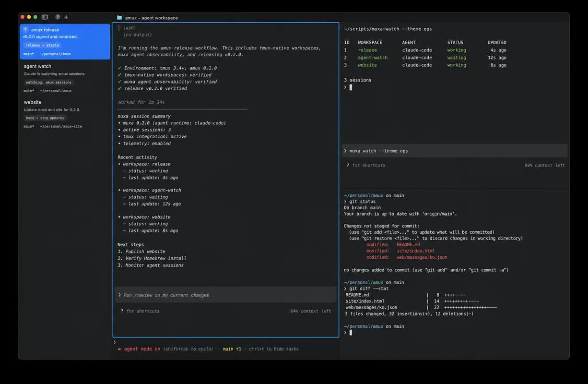This screenshot has height=384, width=588.
Task: Click '3 files changed, 32 insertions' summary
Action: 409,313
